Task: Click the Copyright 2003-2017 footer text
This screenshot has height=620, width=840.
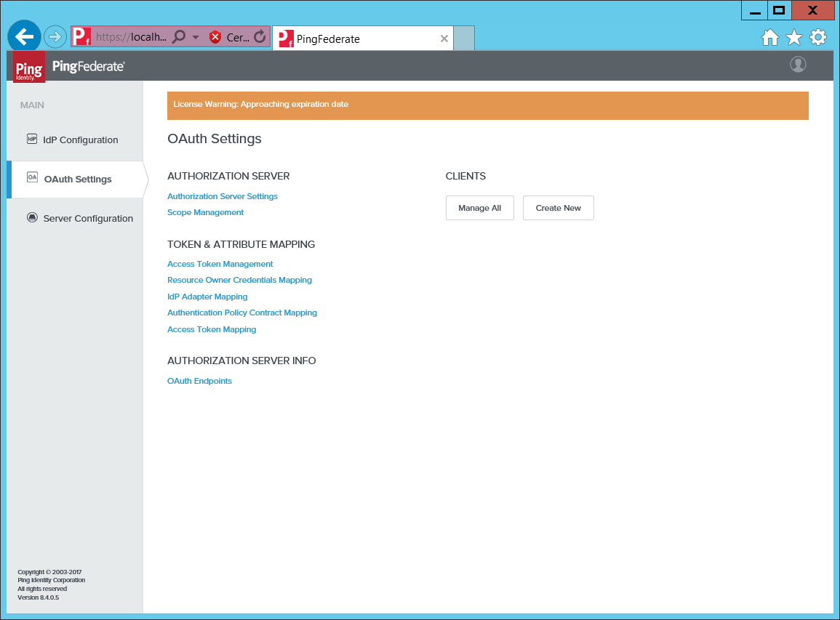Action: coord(50,572)
